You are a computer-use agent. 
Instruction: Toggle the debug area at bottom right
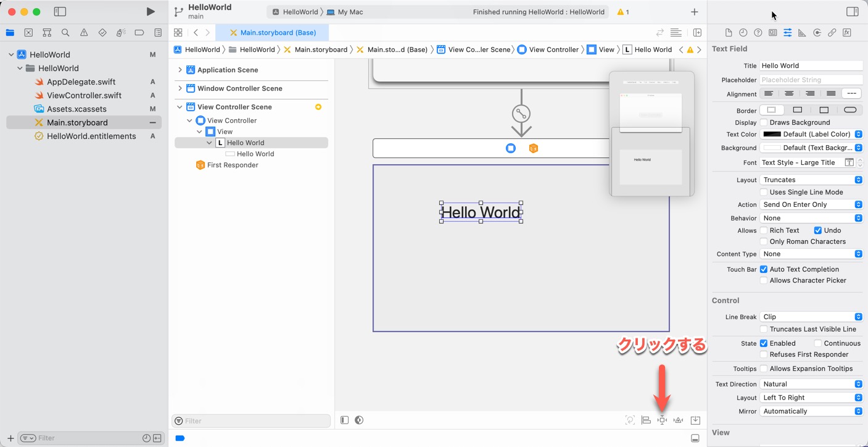pos(695,438)
